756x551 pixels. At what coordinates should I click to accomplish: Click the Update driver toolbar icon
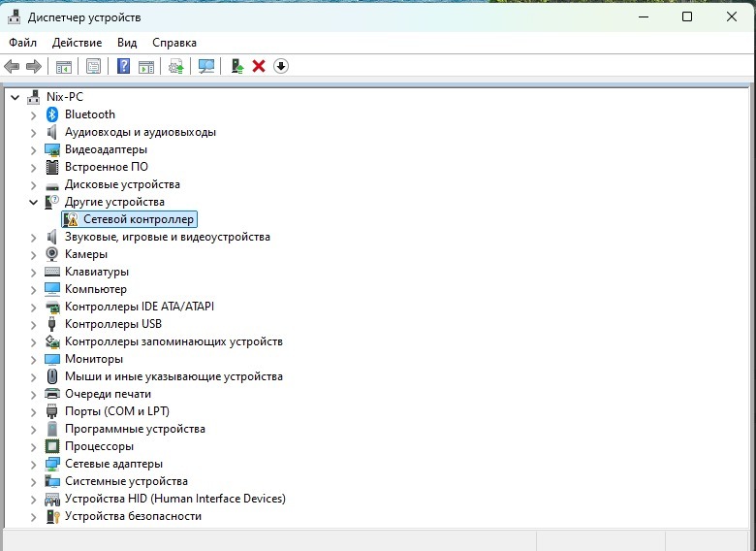(x=175, y=66)
